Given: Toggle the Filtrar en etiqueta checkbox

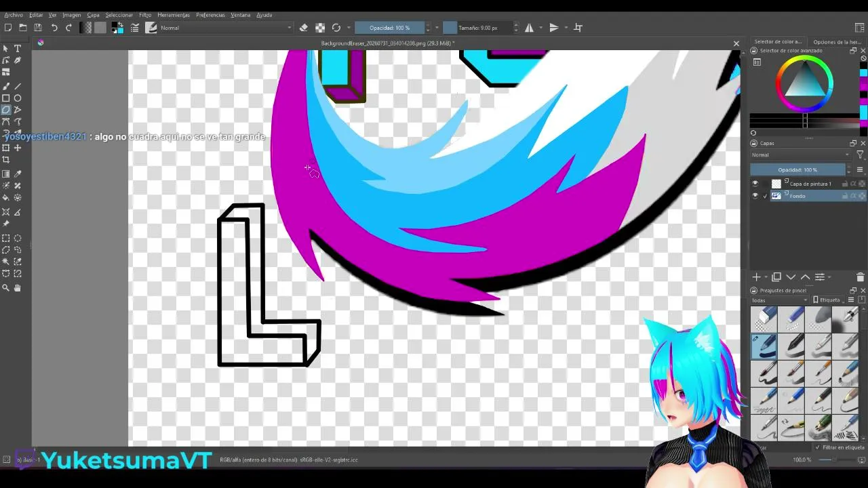Looking at the screenshot, I should click(817, 447).
